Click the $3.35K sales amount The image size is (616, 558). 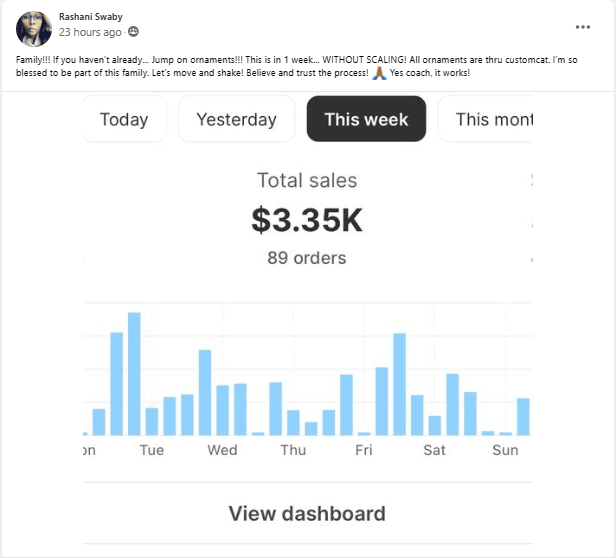pos(307,220)
